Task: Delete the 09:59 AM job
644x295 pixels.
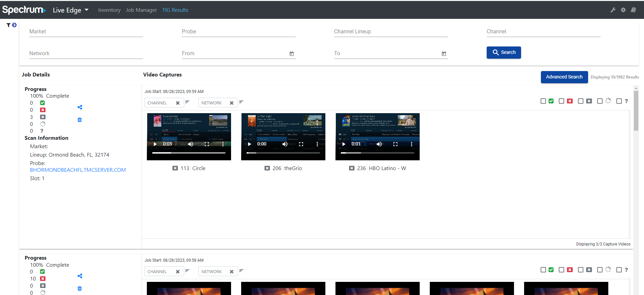Action: (x=80, y=120)
